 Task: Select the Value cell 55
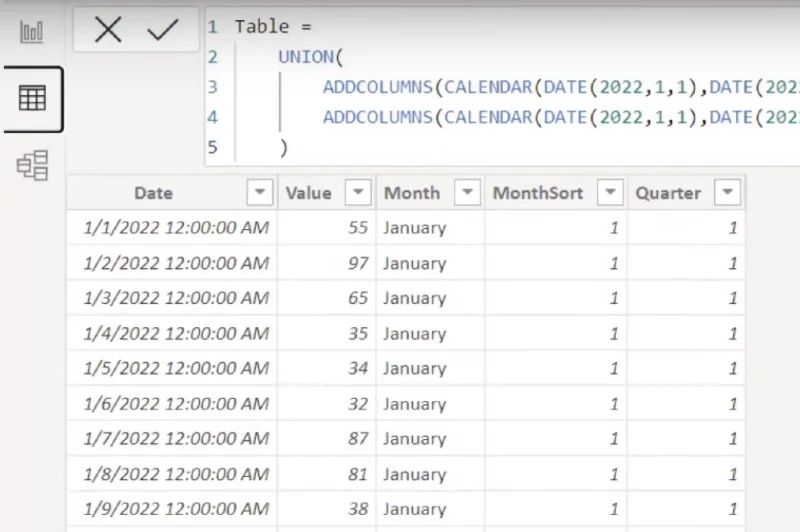(x=327, y=227)
